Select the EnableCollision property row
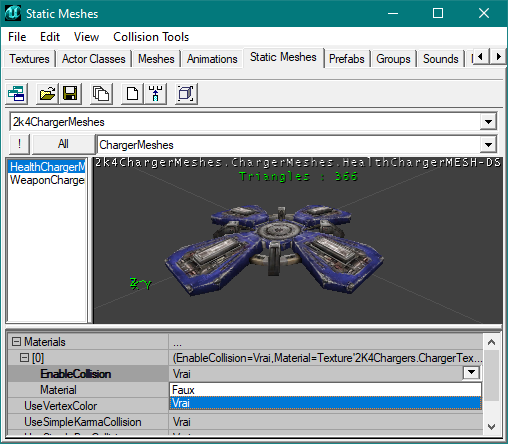The height and width of the screenshot is (444, 508). coord(88,374)
